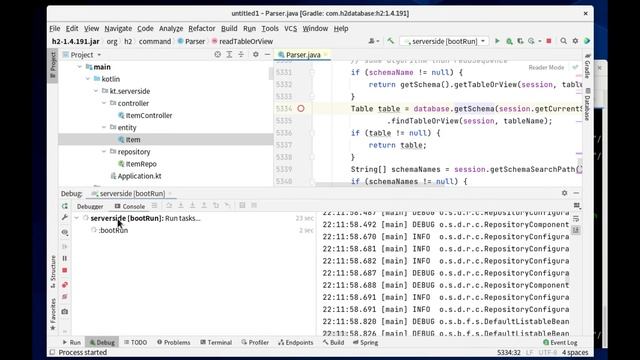Open the Endpoints tool window
The height and width of the screenshot is (360, 640).
point(296,342)
